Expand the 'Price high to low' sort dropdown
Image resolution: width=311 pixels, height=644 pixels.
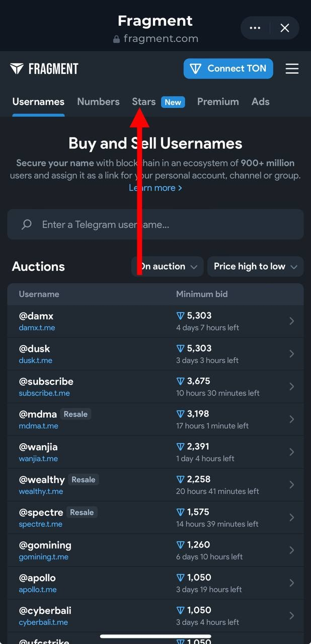tap(255, 267)
